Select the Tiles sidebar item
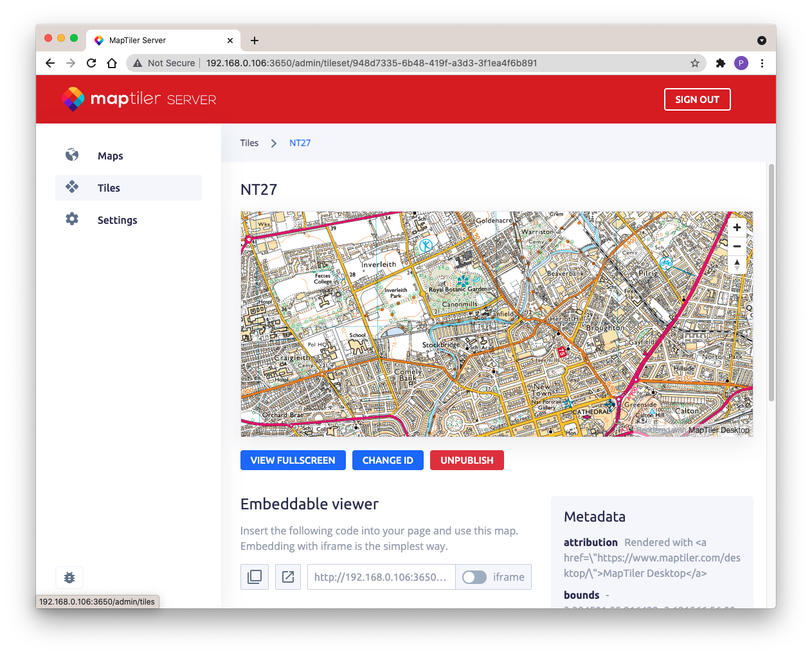Image resolution: width=812 pixels, height=656 pixels. pos(109,188)
